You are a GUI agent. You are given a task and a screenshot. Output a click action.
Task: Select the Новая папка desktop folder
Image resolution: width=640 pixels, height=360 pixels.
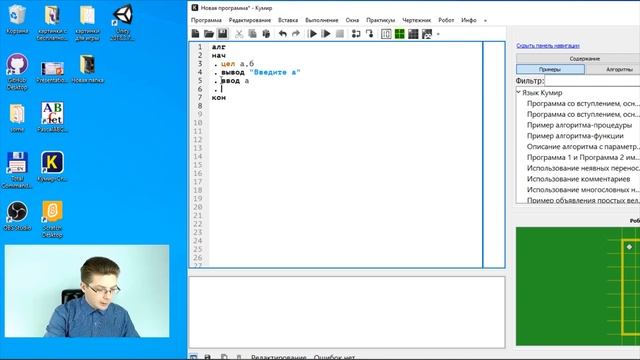pyautogui.click(x=87, y=69)
